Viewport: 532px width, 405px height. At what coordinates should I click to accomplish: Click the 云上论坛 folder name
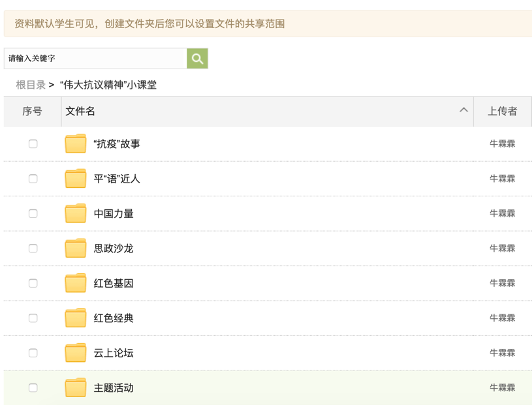coord(114,353)
